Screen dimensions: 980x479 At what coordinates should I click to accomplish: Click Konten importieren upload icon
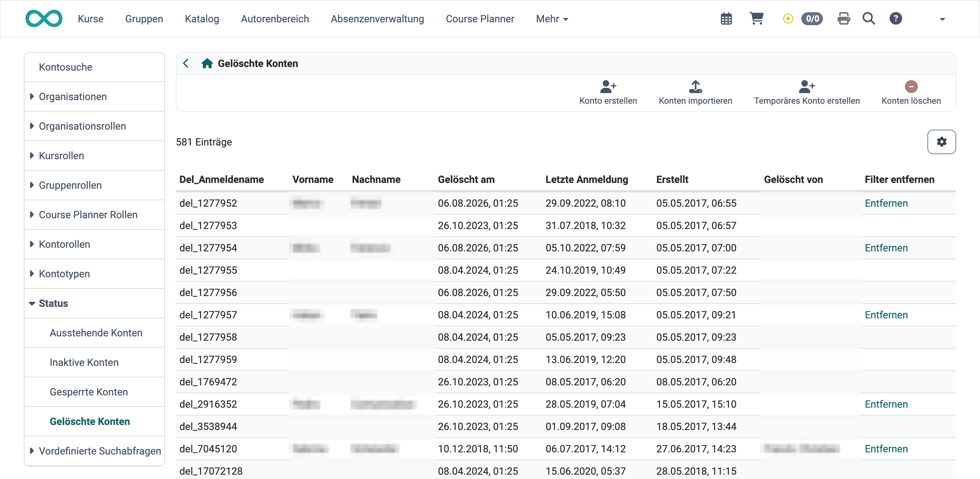pos(695,87)
